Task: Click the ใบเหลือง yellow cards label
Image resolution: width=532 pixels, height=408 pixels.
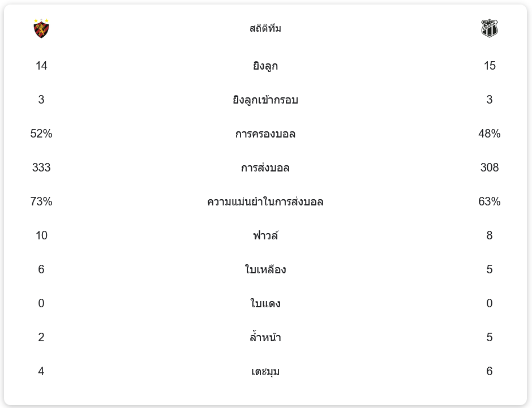Action: point(265,269)
